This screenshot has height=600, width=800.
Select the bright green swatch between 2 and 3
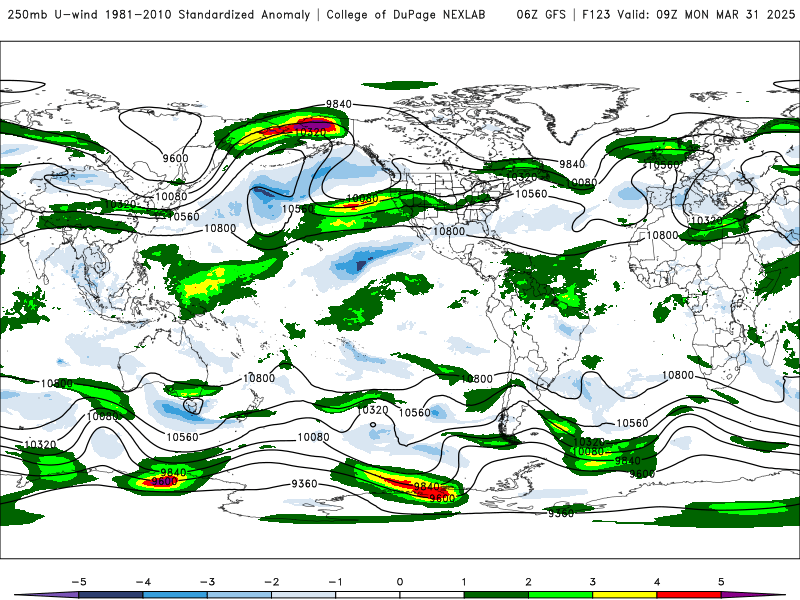click(x=561, y=595)
